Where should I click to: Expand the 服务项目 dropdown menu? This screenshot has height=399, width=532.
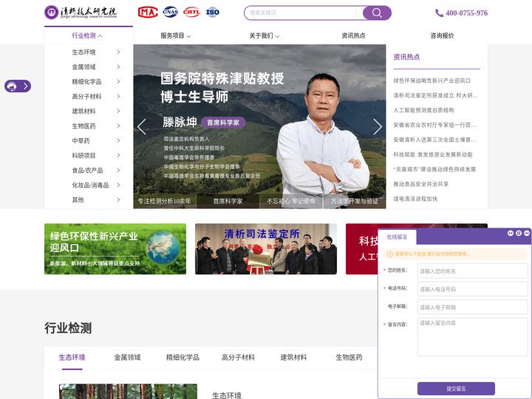175,35
